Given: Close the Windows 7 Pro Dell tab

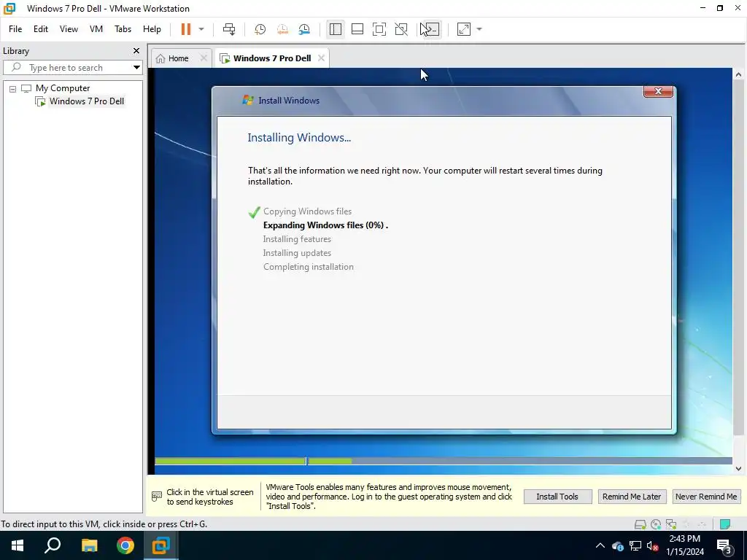Looking at the screenshot, I should click(321, 58).
